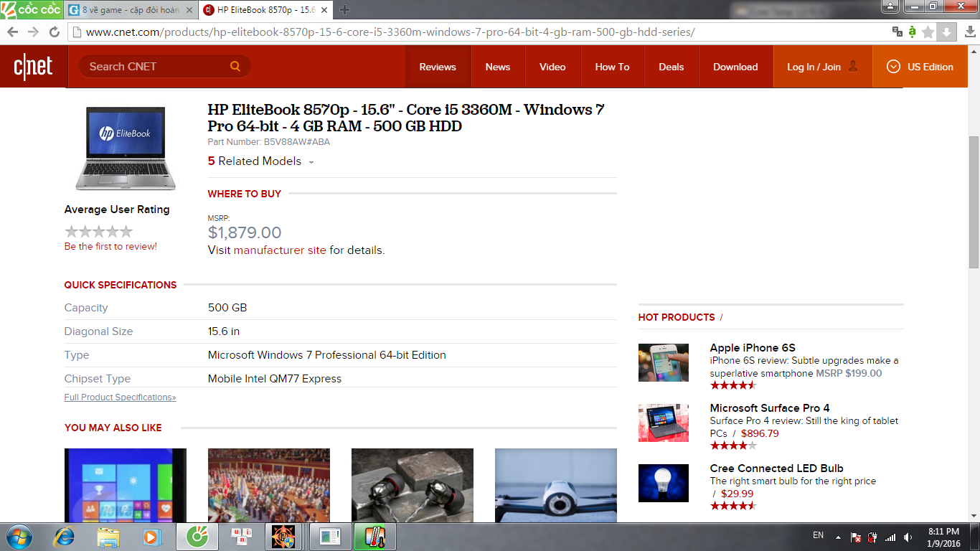Click the green Vietnamese accent 'à' icon
This screenshot has width=980, height=551.
pos(912,32)
